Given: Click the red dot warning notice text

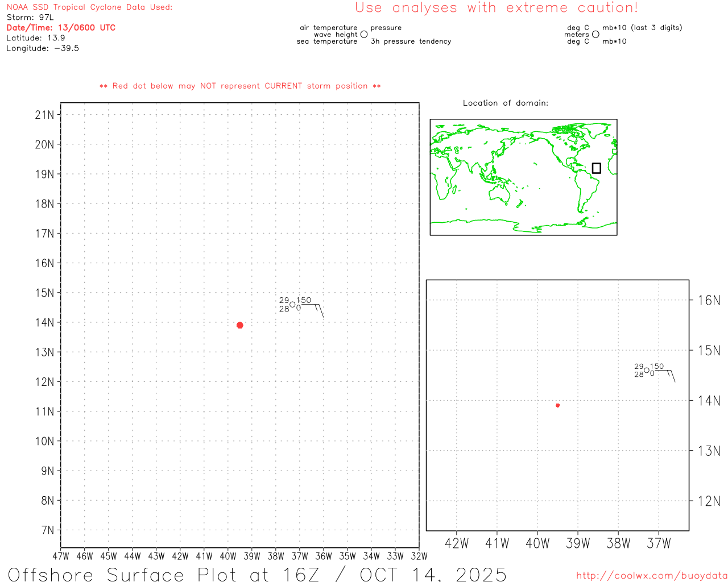Looking at the screenshot, I should pos(240,86).
